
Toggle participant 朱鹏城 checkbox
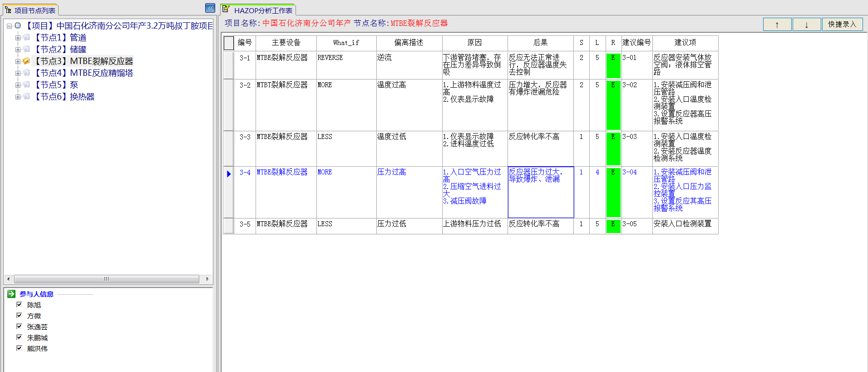pos(19,337)
